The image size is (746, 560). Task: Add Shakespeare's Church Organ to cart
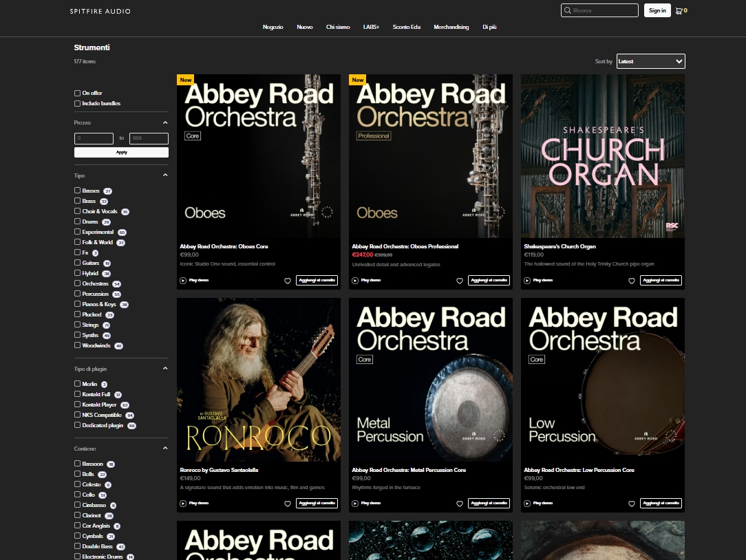coord(661,280)
